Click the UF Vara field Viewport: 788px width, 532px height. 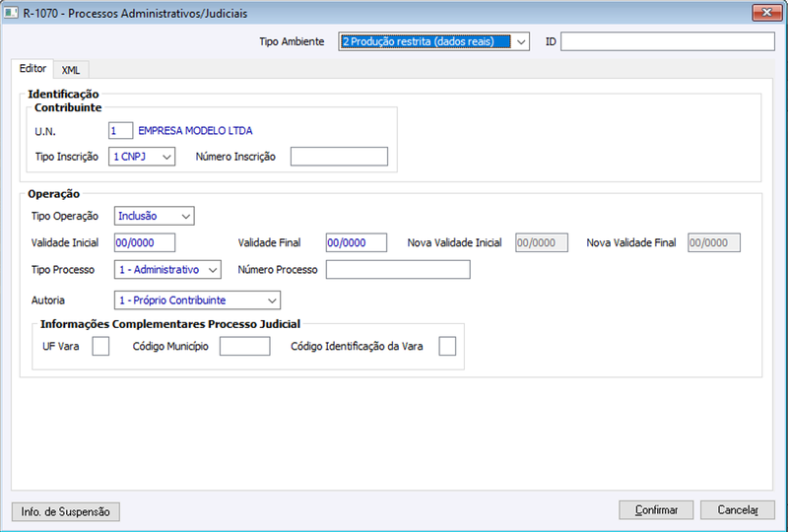click(x=100, y=347)
